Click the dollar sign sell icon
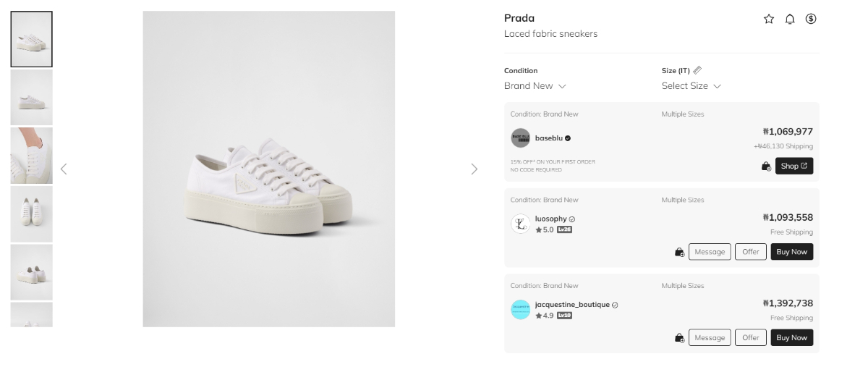The height and width of the screenshot is (367, 868). [x=811, y=20]
